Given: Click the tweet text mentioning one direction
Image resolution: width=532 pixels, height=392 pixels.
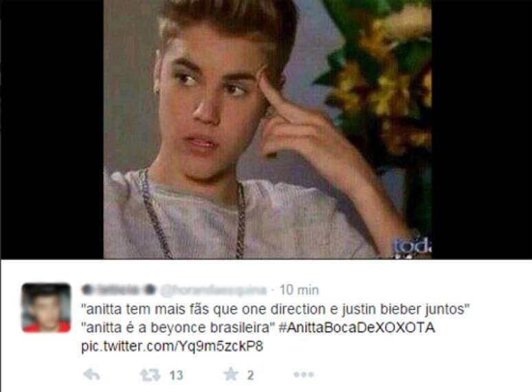Looking at the screenshot, I should [x=275, y=309].
